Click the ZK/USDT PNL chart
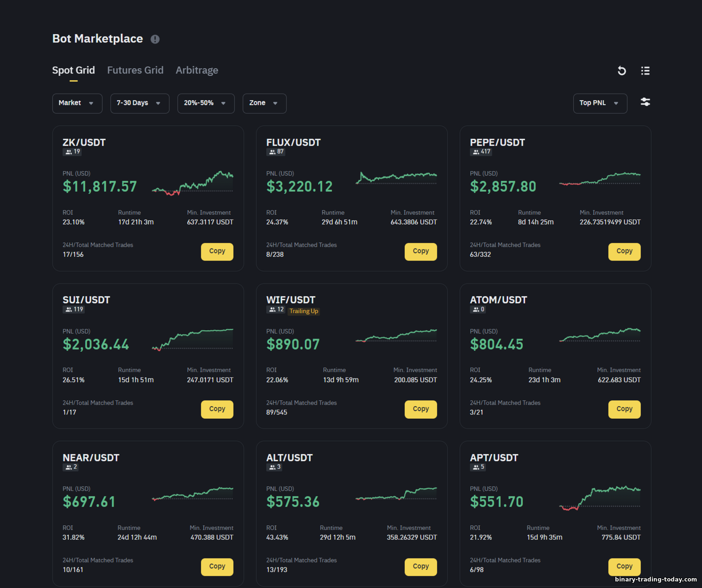This screenshot has height=588, width=702. click(192, 183)
